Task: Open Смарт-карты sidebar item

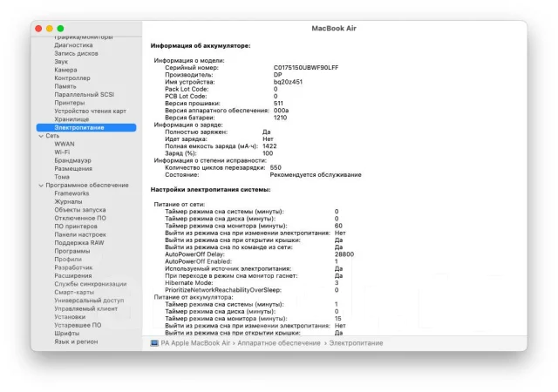Action: click(74, 292)
